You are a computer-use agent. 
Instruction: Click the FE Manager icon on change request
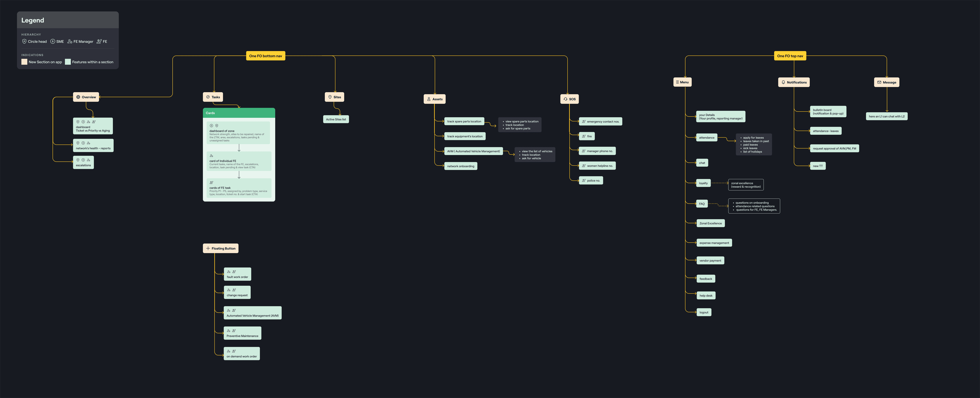[229, 290]
